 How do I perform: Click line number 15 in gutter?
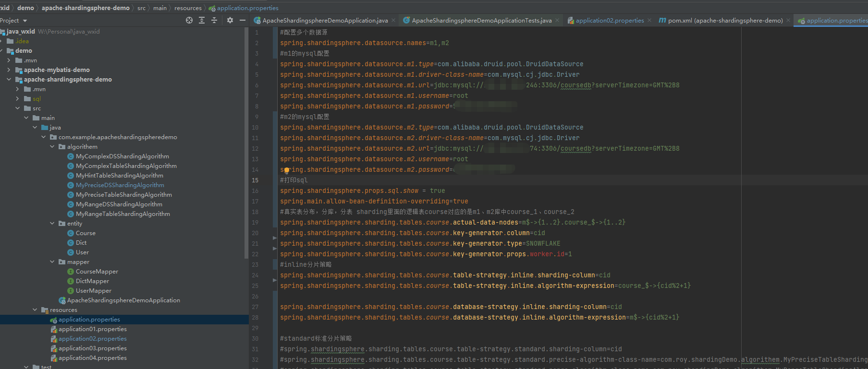[x=255, y=180]
